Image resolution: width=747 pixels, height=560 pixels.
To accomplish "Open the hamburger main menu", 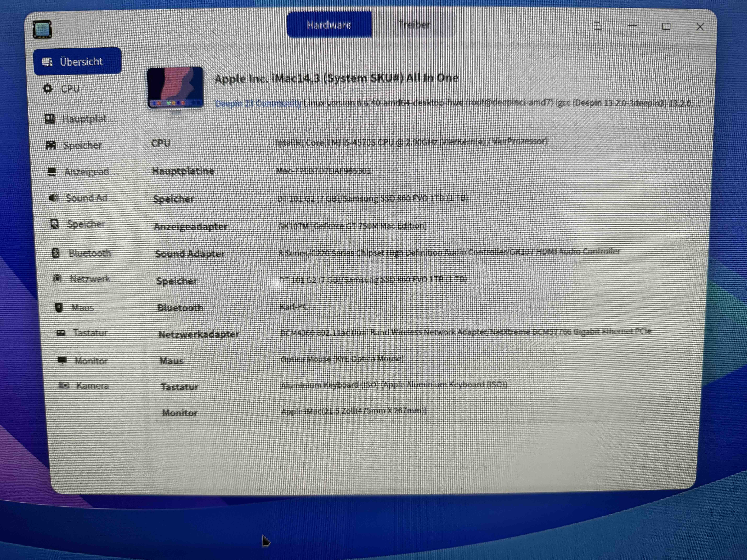I will [598, 26].
